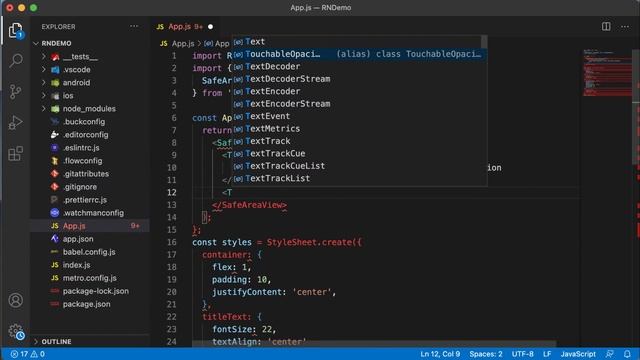Screen dimensions: 640x360
Task: Choose Text autocomplete suggestion
Action: point(357,42)
